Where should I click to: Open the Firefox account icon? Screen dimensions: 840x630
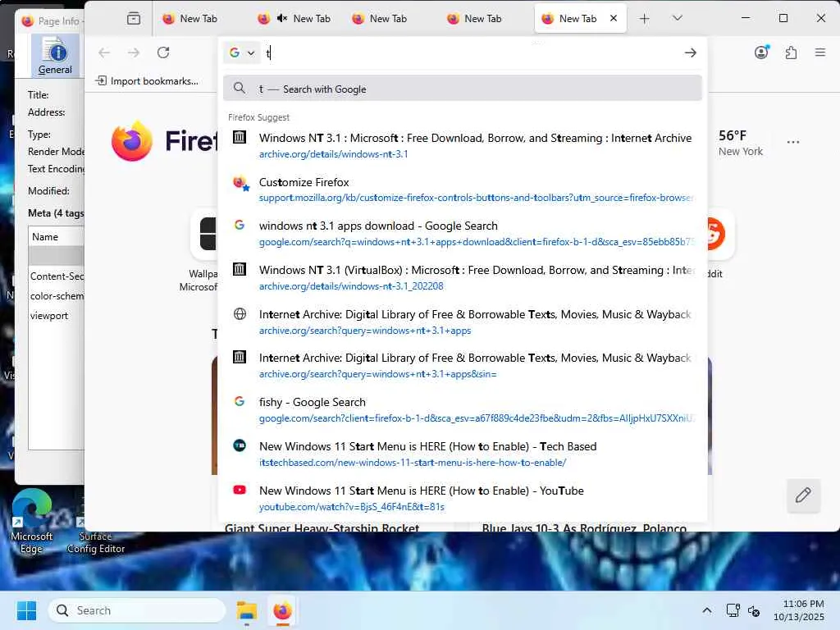click(761, 52)
